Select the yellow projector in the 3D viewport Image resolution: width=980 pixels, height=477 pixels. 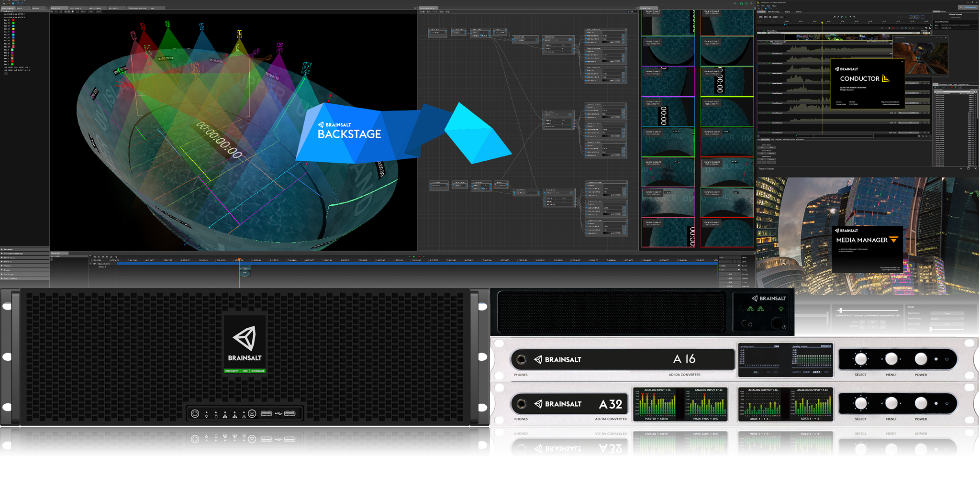(x=239, y=34)
